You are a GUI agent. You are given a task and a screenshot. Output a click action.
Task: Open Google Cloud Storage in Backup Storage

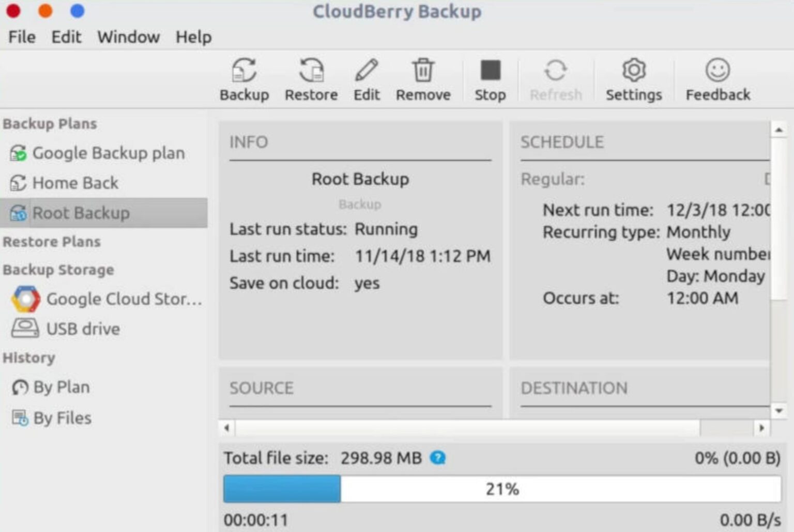pos(106,299)
